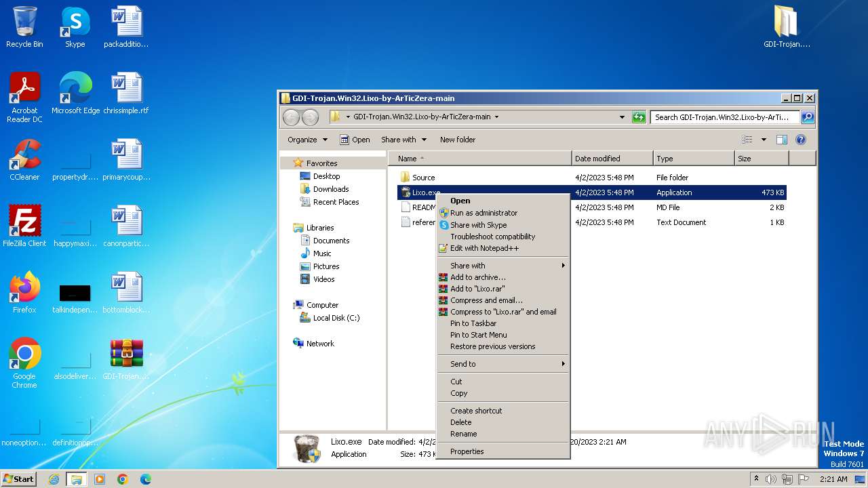Select Compress and email...
Image resolution: width=868 pixels, height=488 pixels.
coord(502,300)
